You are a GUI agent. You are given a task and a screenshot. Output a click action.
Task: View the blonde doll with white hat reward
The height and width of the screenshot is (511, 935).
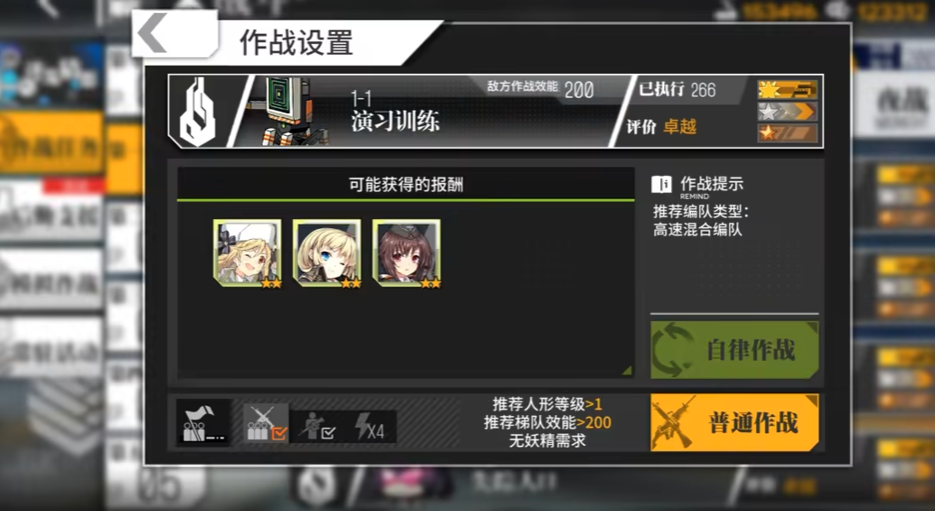click(247, 253)
